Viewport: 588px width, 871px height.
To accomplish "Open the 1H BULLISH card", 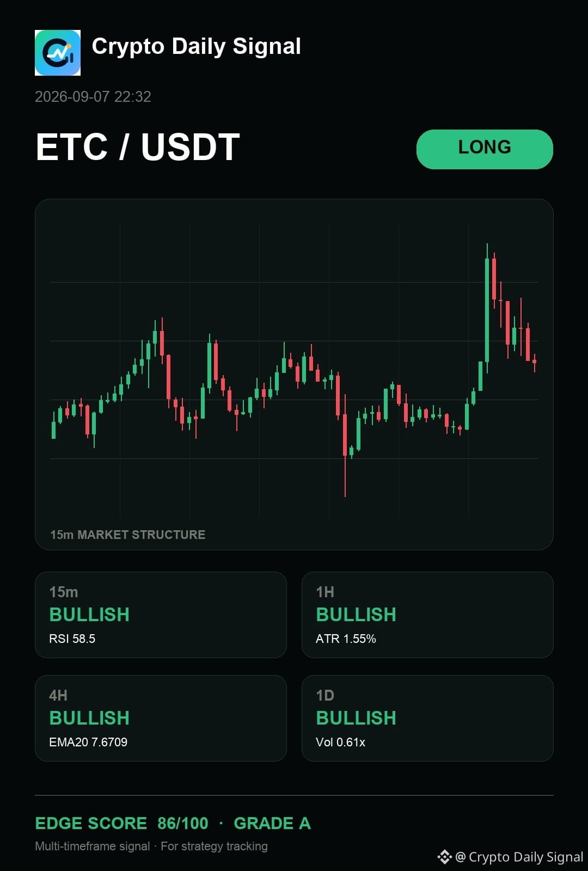I will [427, 615].
